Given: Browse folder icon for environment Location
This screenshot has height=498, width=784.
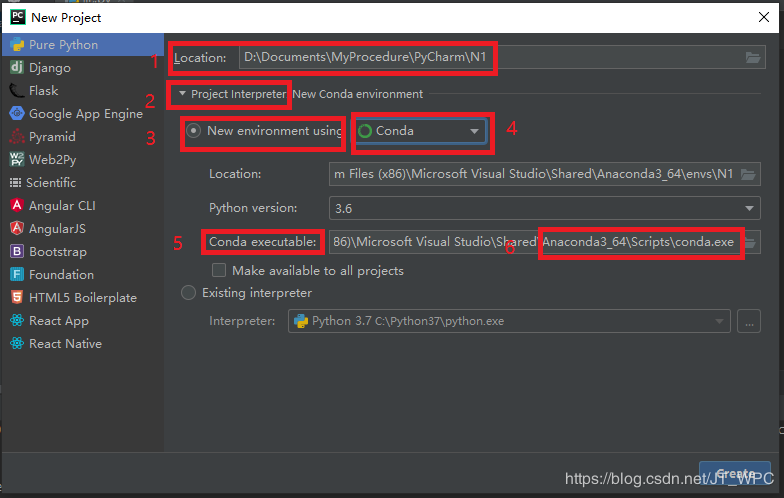Looking at the screenshot, I should coord(748,174).
